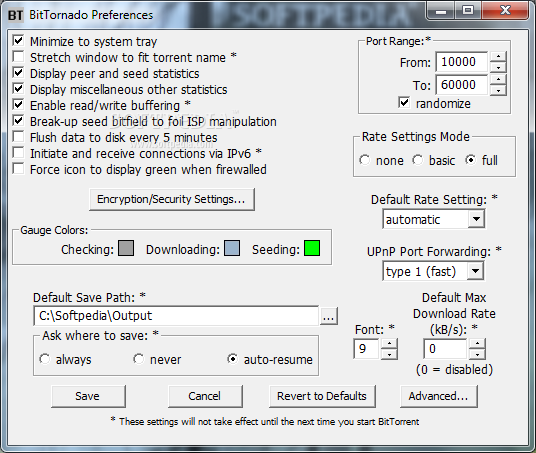Click the max download rate field
The image size is (536, 453).
click(445, 349)
